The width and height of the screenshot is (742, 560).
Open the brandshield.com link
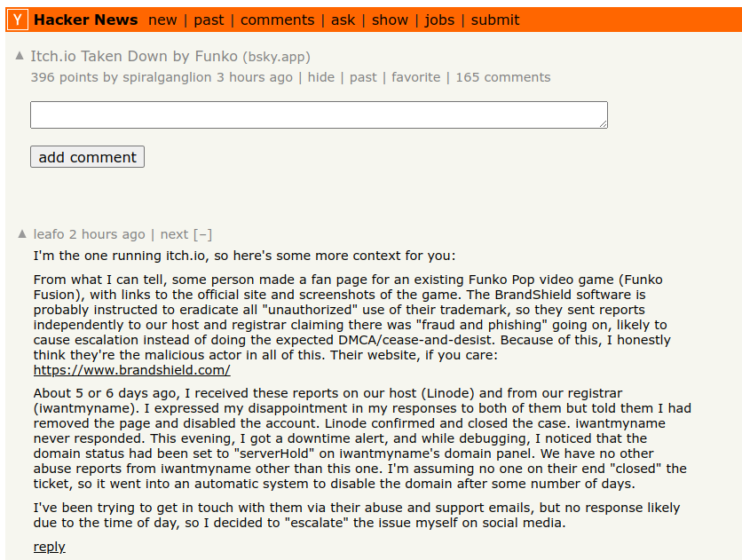click(132, 370)
